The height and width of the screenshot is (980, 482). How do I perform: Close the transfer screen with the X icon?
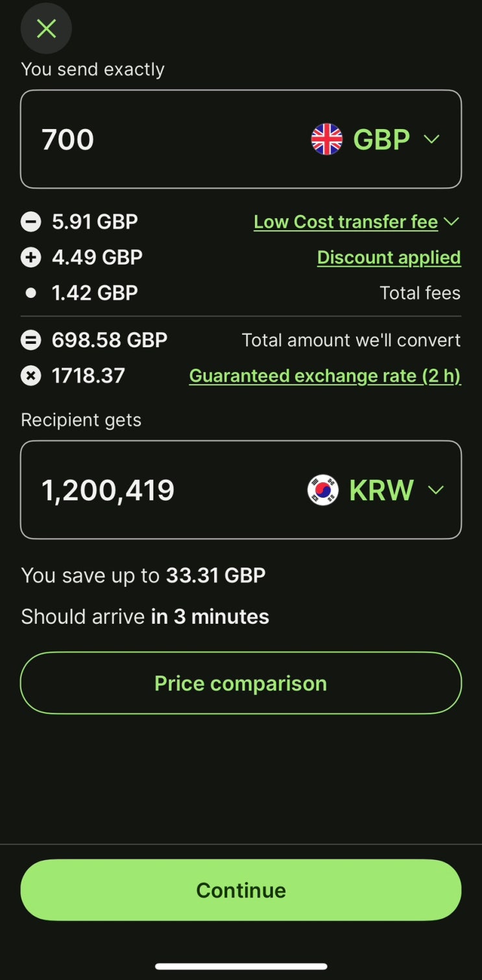click(46, 29)
